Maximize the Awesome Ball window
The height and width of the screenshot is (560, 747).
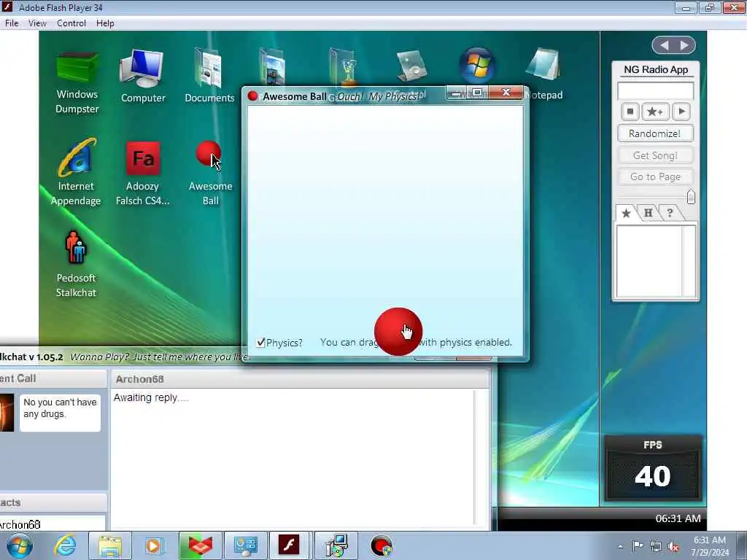pos(477,93)
